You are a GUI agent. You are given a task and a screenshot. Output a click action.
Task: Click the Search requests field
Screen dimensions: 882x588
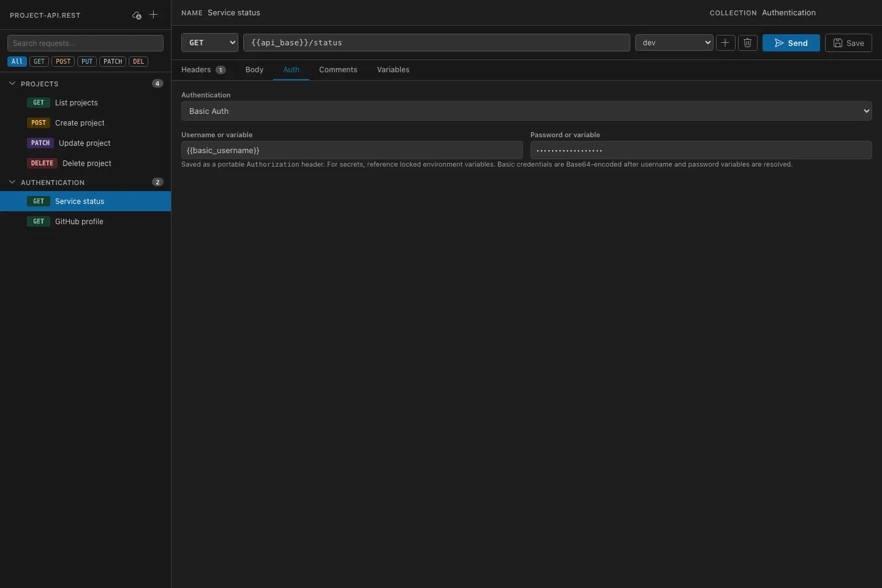tap(85, 43)
